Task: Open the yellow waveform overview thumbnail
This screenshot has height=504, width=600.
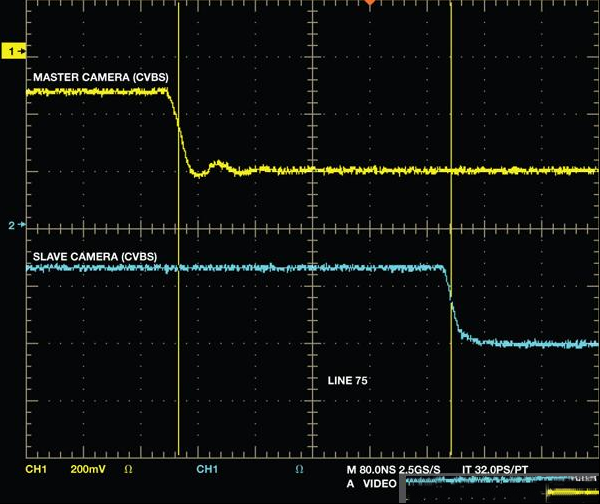Action: click(572, 492)
